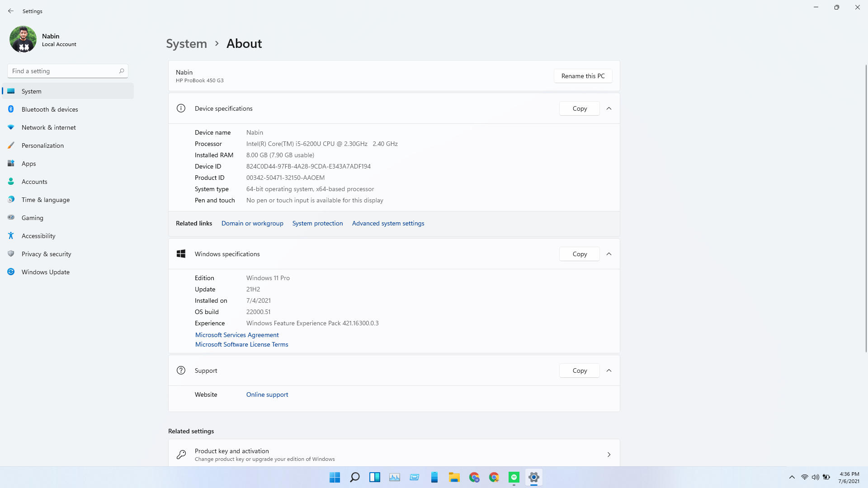Open Apps settings
Image resolution: width=868 pixels, height=488 pixels.
68,164
